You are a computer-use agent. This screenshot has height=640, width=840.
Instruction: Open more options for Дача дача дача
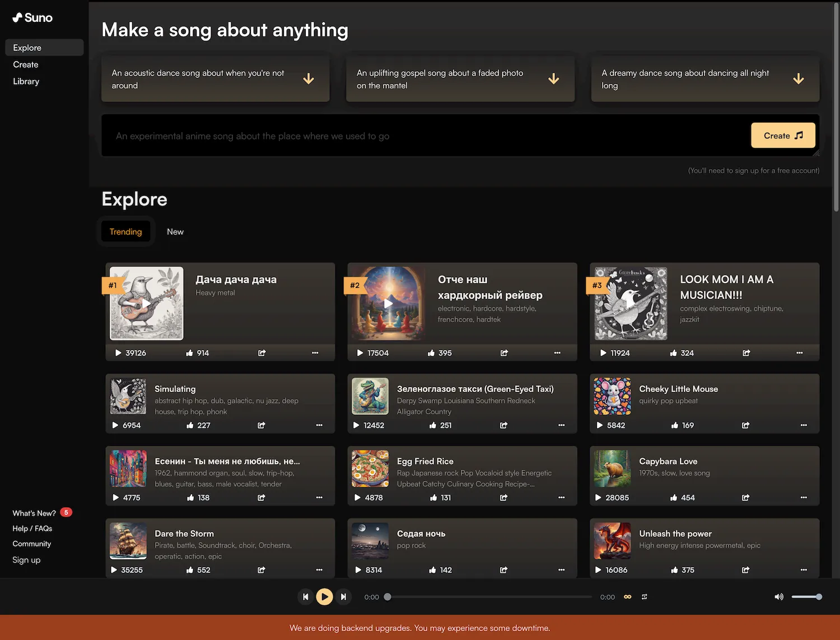point(315,353)
